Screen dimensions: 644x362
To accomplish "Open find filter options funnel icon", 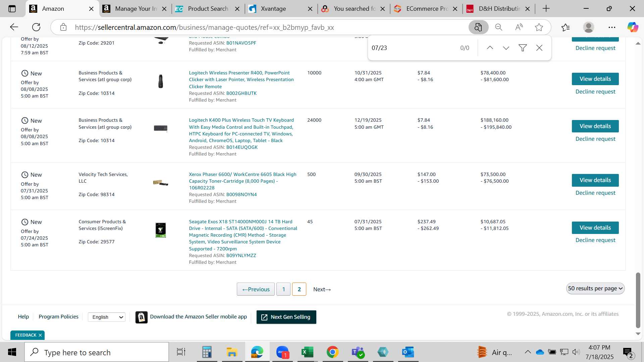I will 523,48.
